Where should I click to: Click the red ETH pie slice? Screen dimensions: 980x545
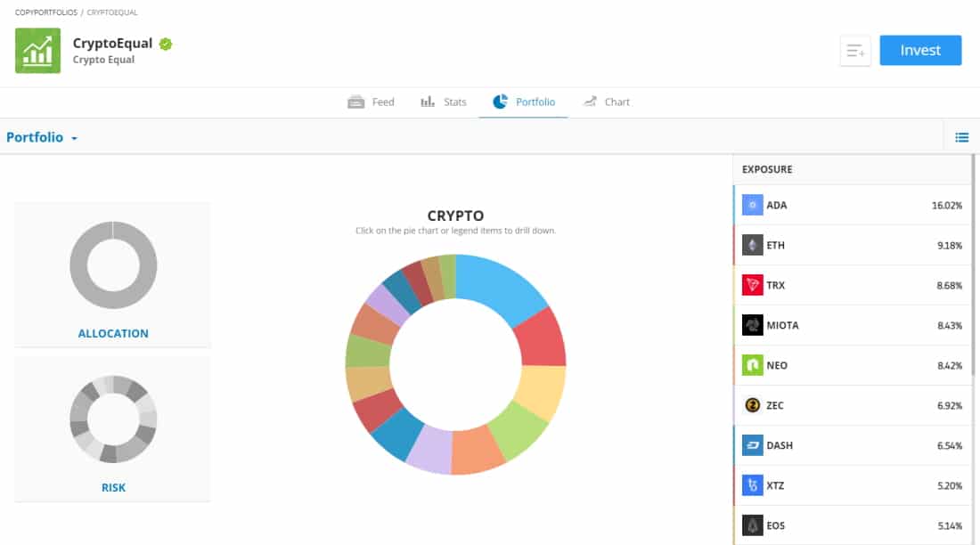click(x=541, y=338)
